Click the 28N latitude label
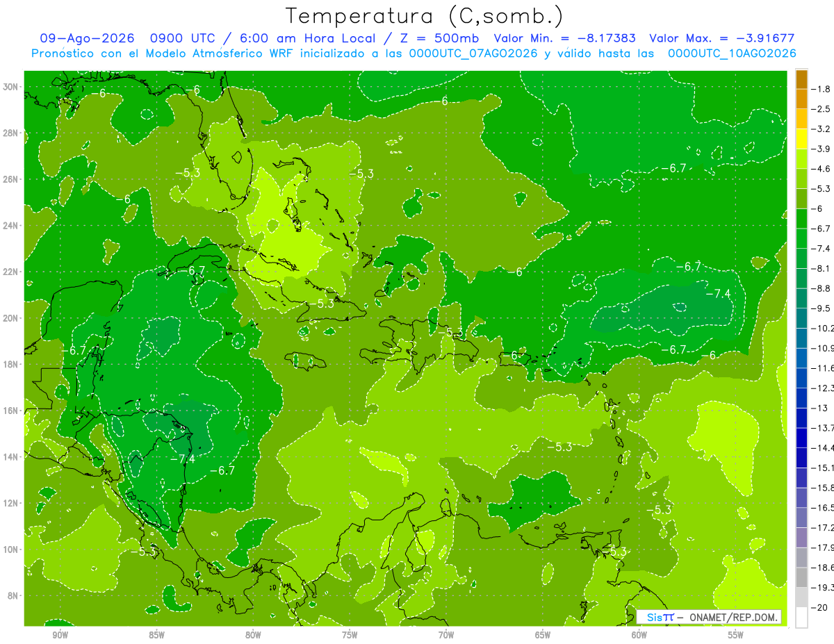The width and height of the screenshot is (834, 644). (x=11, y=133)
